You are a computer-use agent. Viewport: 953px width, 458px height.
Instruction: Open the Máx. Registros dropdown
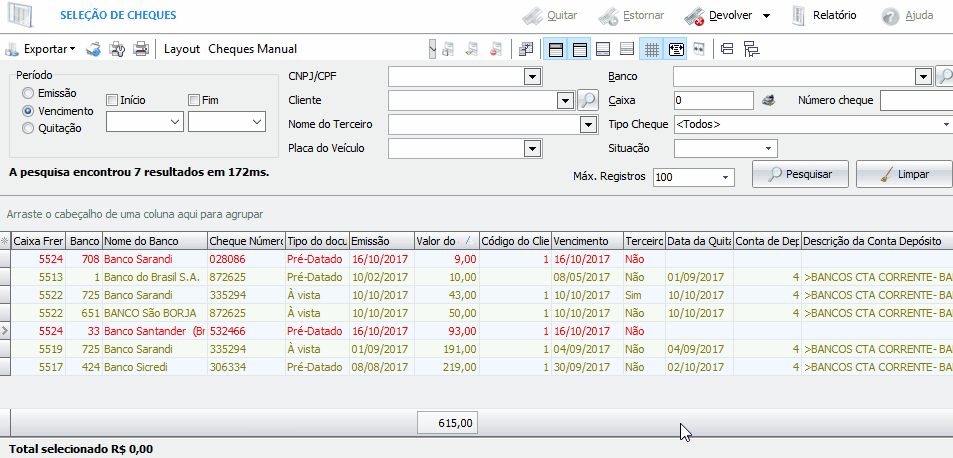click(x=726, y=177)
